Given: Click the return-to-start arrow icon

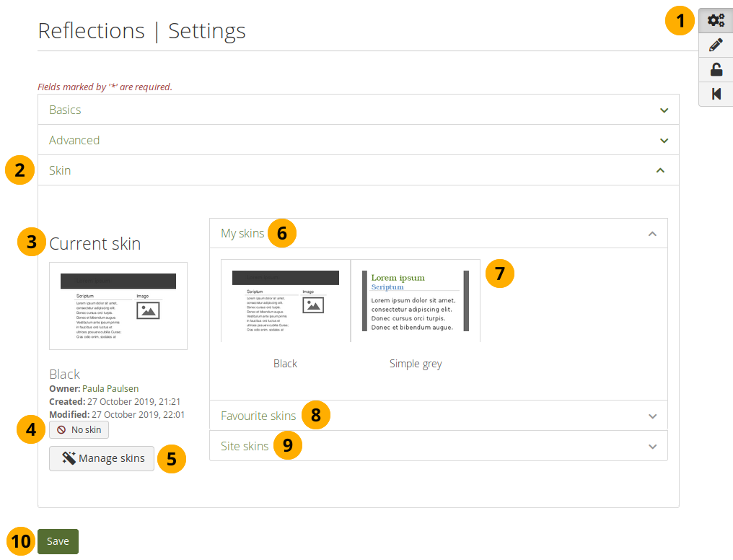Looking at the screenshot, I should [x=716, y=95].
